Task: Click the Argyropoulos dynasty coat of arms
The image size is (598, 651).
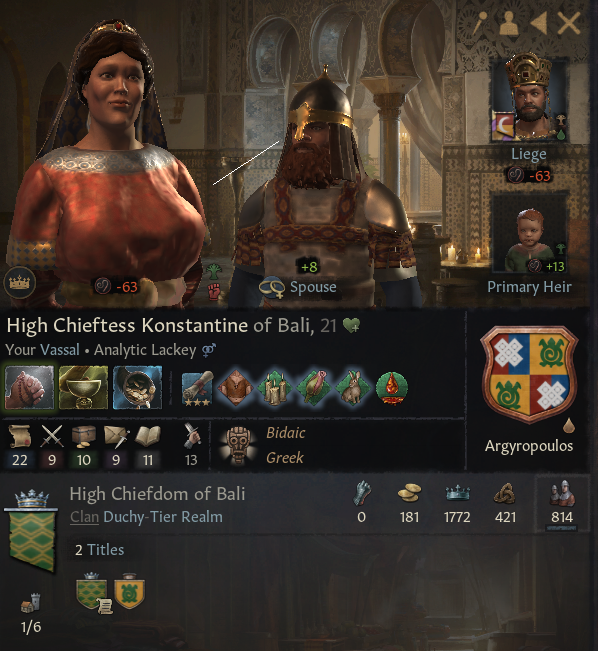Action: coord(529,374)
